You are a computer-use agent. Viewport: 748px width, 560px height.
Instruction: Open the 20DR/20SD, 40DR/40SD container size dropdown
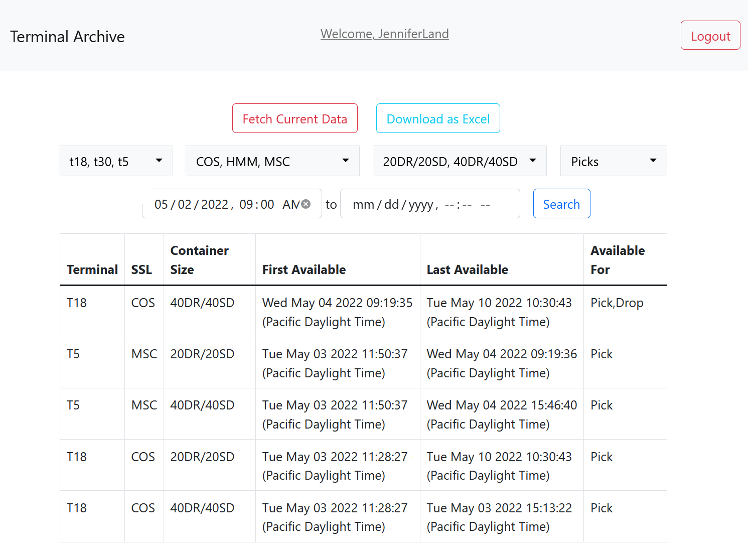(x=459, y=161)
